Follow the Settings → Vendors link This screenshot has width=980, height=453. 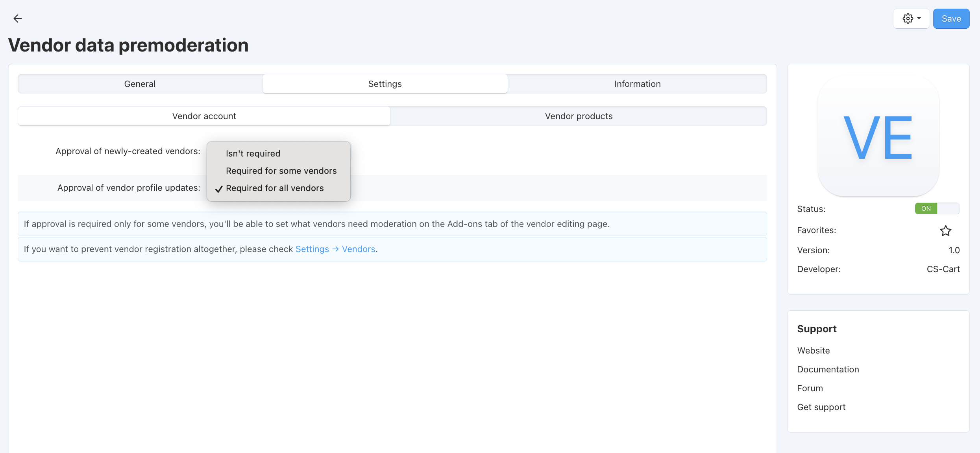335,249
